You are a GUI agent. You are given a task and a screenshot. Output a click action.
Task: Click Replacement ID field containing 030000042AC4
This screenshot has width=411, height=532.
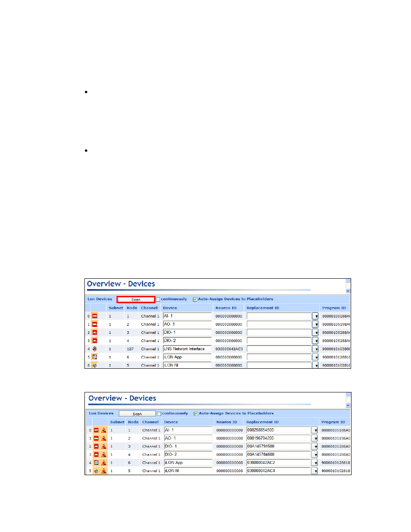[x=279, y=471]
